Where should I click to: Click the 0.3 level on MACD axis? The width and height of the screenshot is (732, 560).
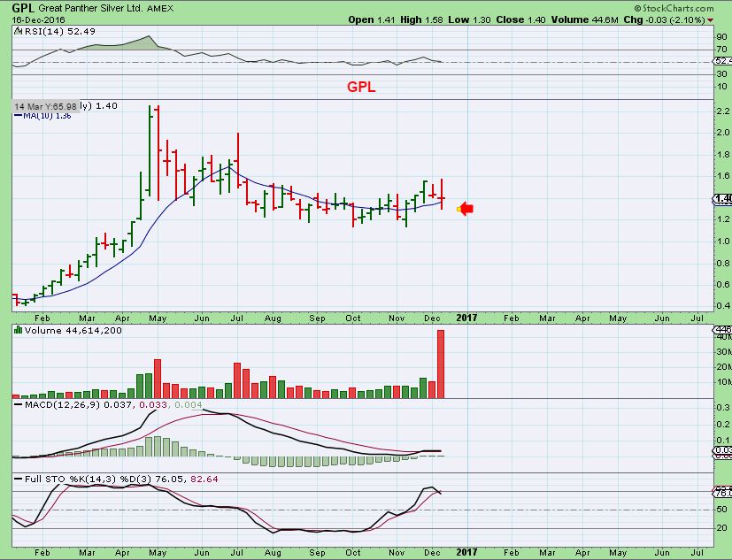[722, 408]
